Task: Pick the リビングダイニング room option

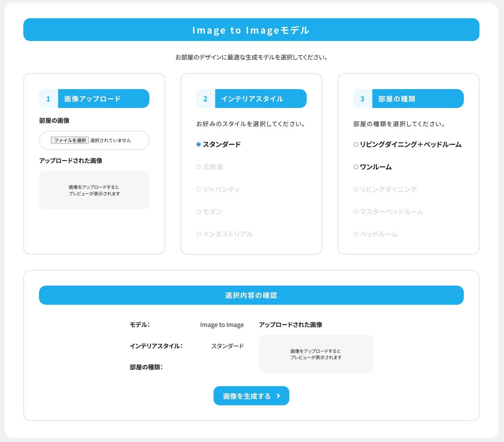Action: (x=356, y=189)
